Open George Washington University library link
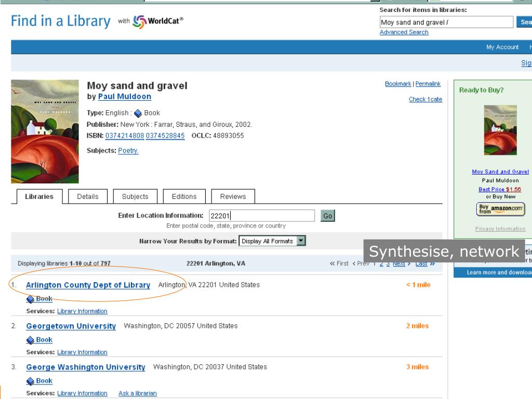The height and width of the screenshot is (399, 532). pos(86,367)
